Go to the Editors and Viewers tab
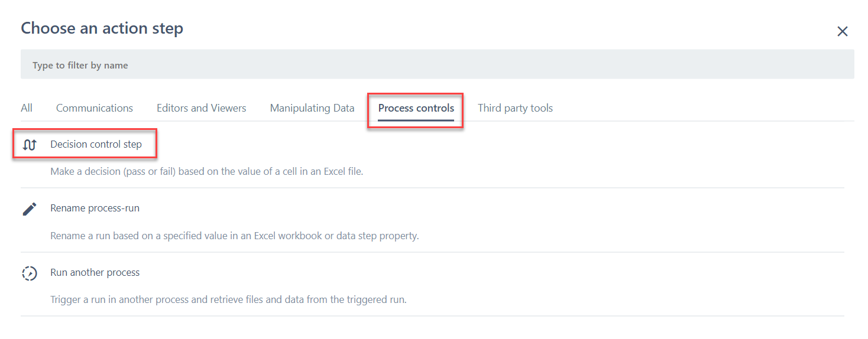 (x=201, y=108)
